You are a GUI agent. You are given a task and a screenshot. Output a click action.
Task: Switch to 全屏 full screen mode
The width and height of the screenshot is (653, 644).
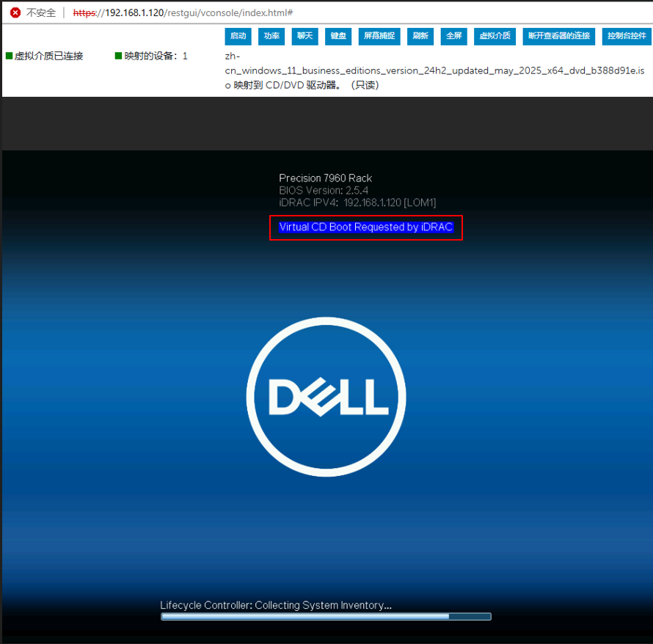coord(453,36)
